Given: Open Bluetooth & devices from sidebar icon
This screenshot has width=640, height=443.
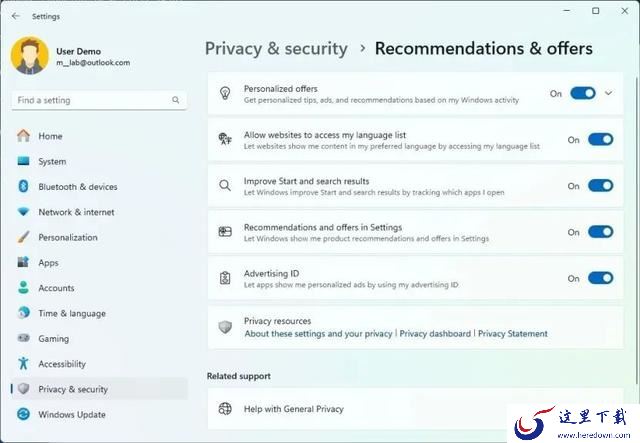Looking at the screenshot, I should (23, 187).
